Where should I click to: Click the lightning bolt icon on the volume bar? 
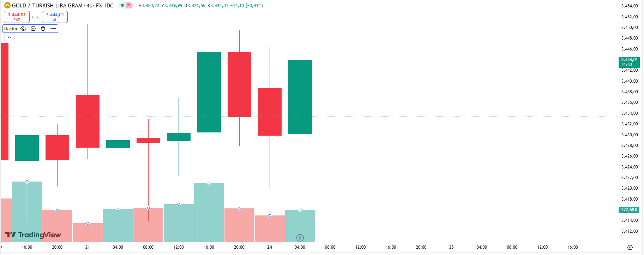pos(300,238)
